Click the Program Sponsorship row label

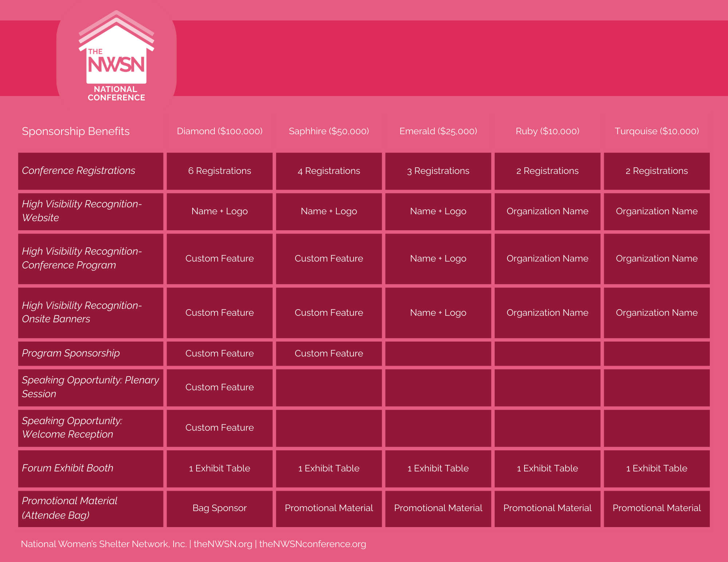point(71,353)
